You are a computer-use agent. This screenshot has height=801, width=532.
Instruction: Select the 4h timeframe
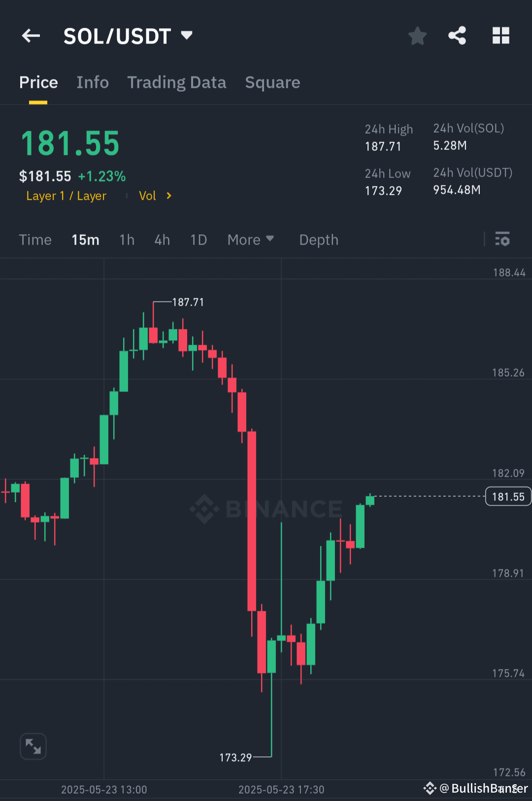tap(162, 240)
